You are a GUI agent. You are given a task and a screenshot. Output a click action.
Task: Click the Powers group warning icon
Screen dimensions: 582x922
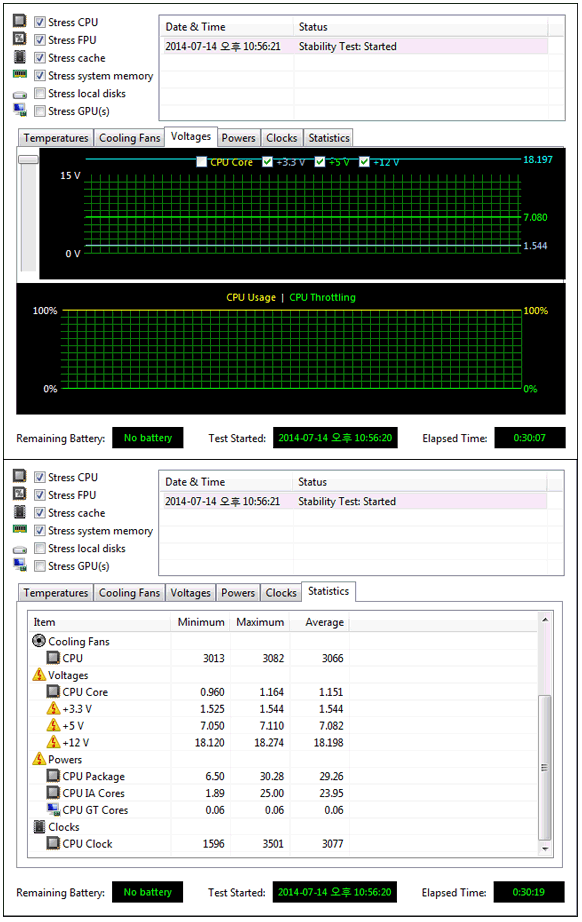[x=39, y=759]
